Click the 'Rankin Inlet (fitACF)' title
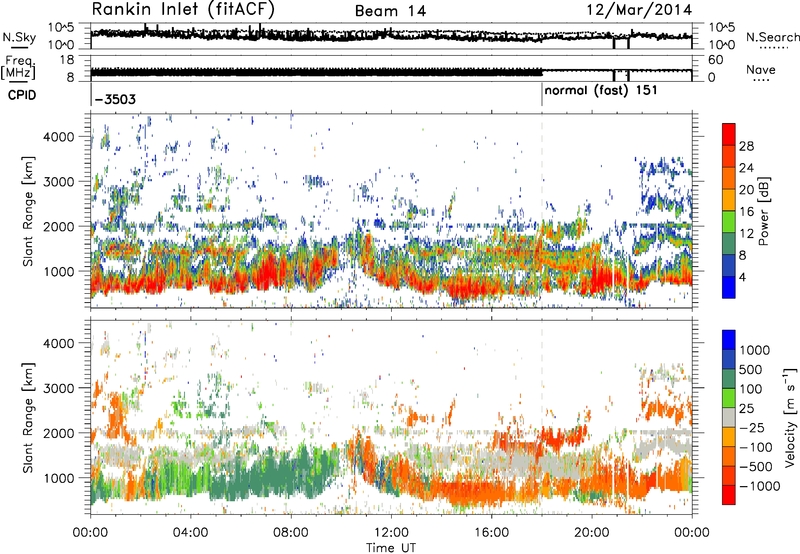This screenshot has height=554, width=800. click(x=183, y=10)
